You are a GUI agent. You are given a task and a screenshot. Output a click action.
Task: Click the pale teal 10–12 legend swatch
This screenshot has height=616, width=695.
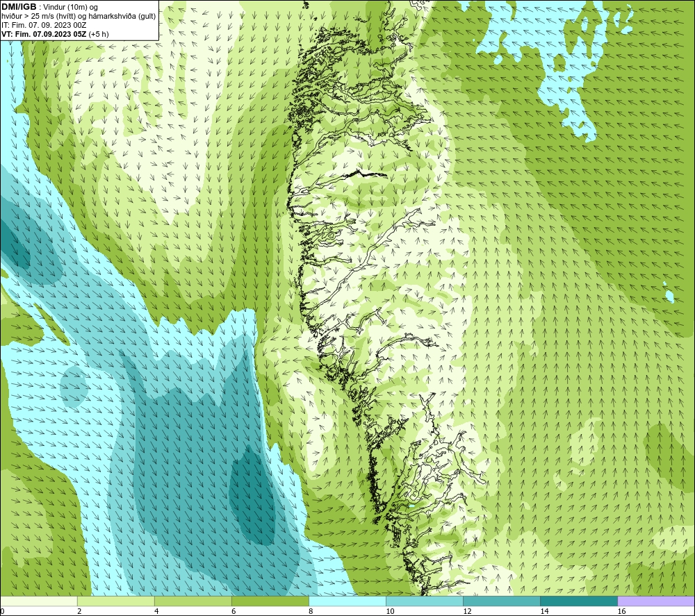point(425,601)
